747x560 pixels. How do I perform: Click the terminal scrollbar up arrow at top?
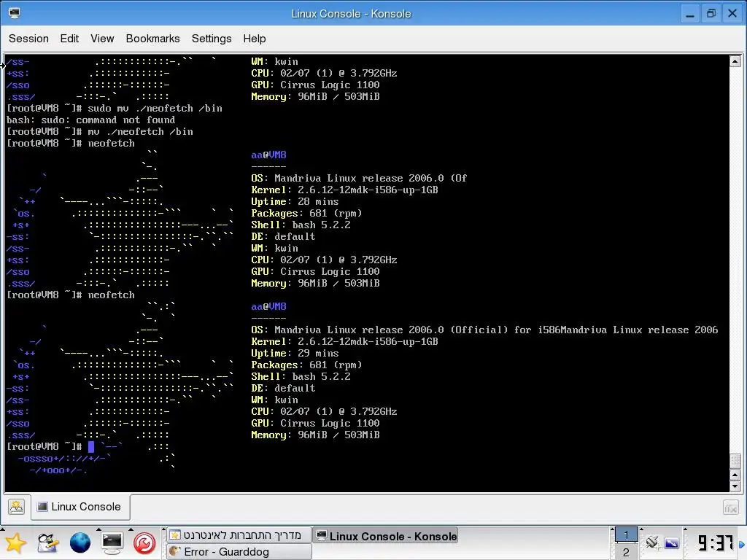tap(735, 61)
